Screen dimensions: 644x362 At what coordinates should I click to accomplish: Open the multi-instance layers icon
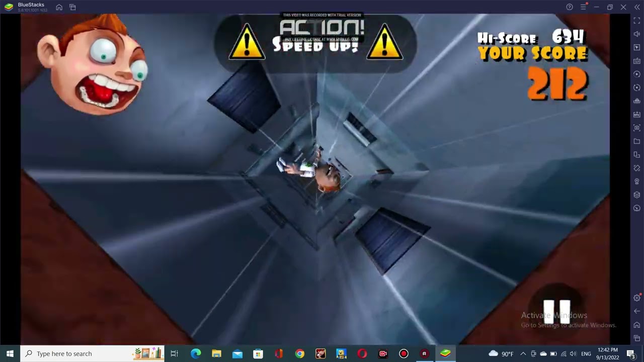coord(636,195)
